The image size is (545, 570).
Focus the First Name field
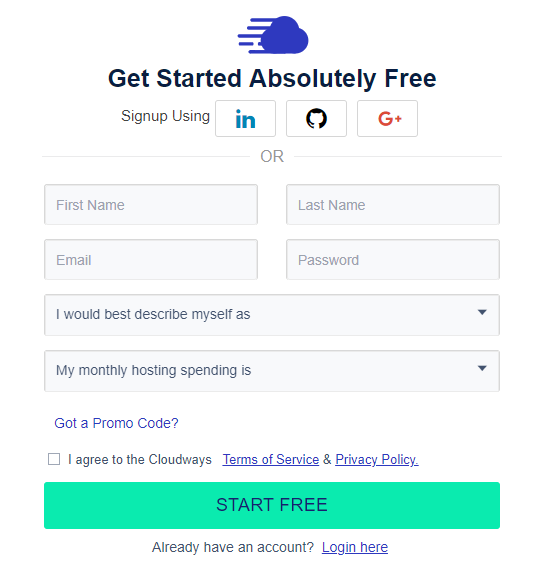pos(151,205)
